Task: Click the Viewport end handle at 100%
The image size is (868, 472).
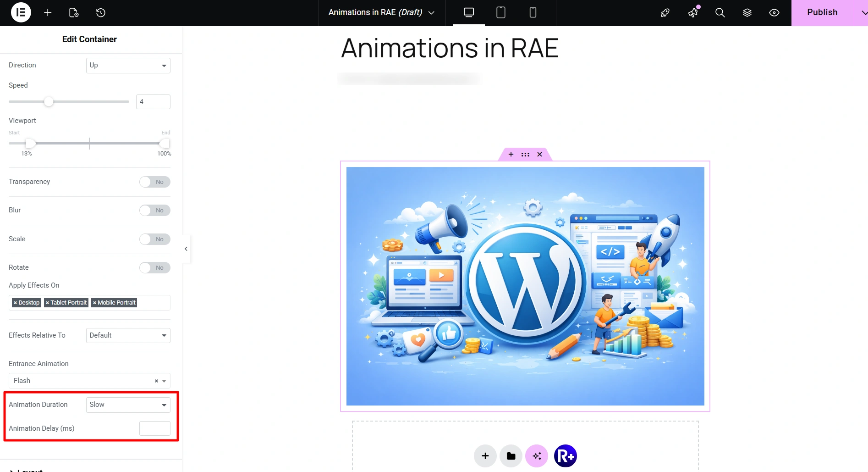Action: point(165,144)
